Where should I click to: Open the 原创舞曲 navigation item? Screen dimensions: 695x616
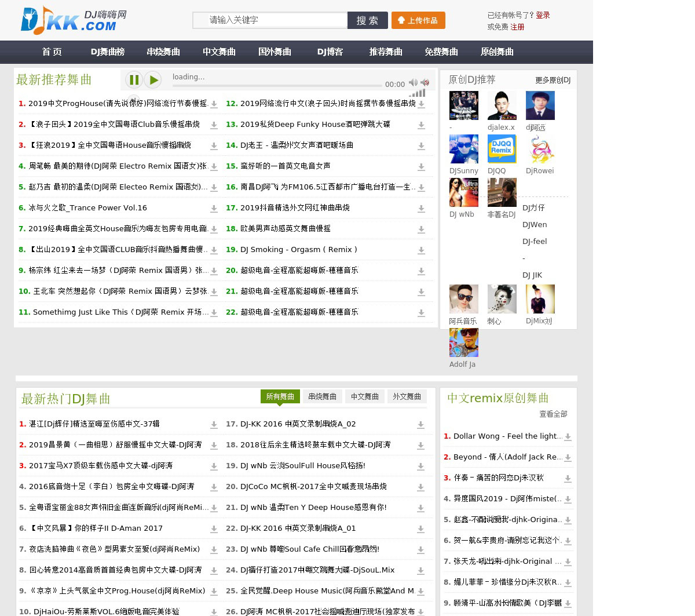point(497,52)
